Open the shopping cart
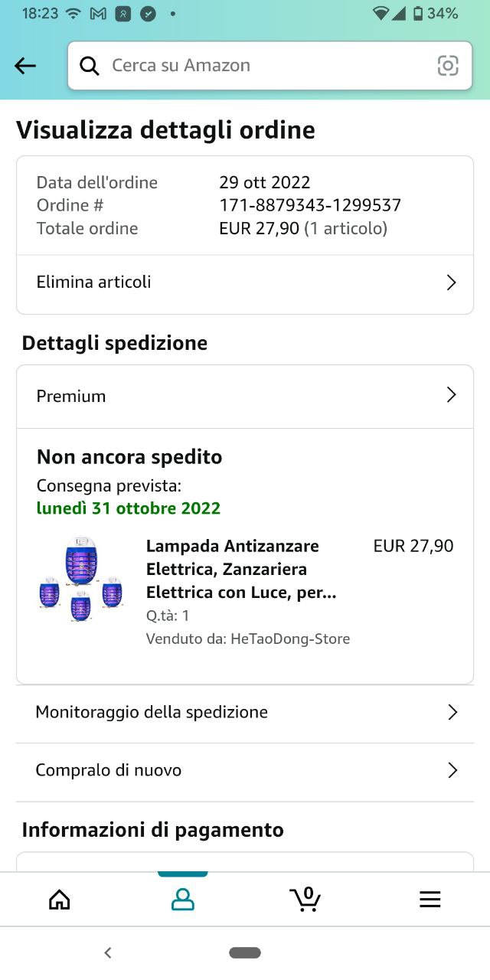The width and height of the screenshot is (490, 980). pyautogui.click(x=305, y=900)
